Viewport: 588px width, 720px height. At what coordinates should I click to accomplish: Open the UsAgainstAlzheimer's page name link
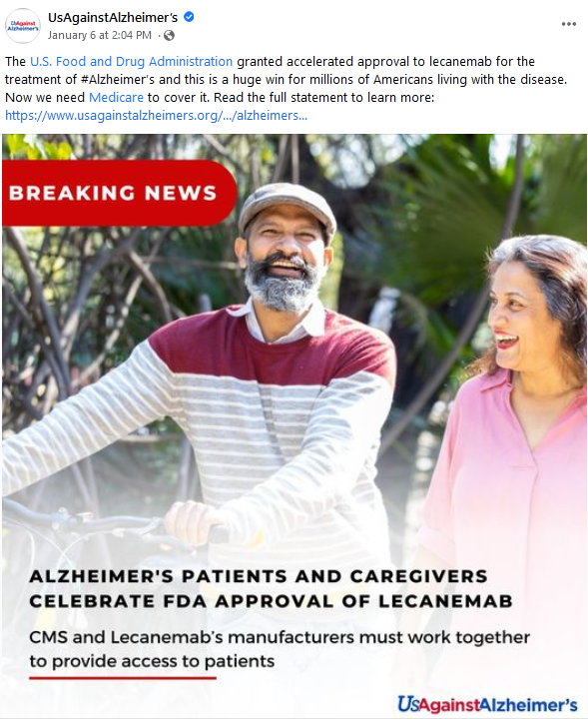click(x=113, y=17)
